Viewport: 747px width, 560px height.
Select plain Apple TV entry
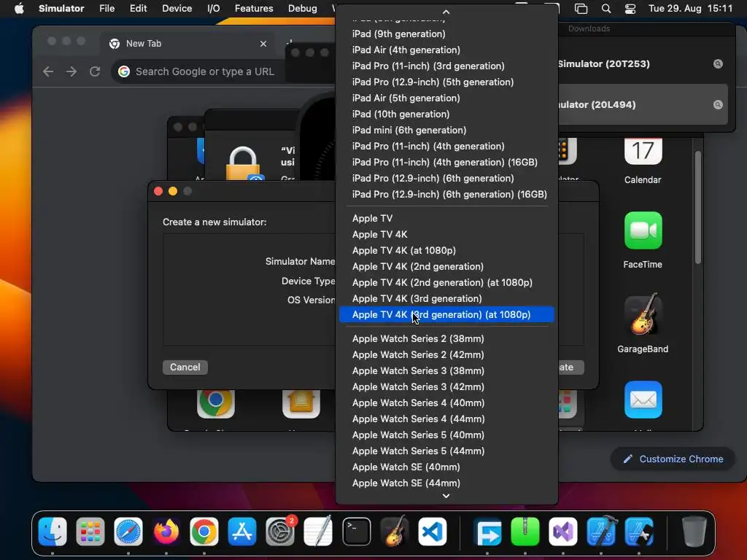(447, 218)
